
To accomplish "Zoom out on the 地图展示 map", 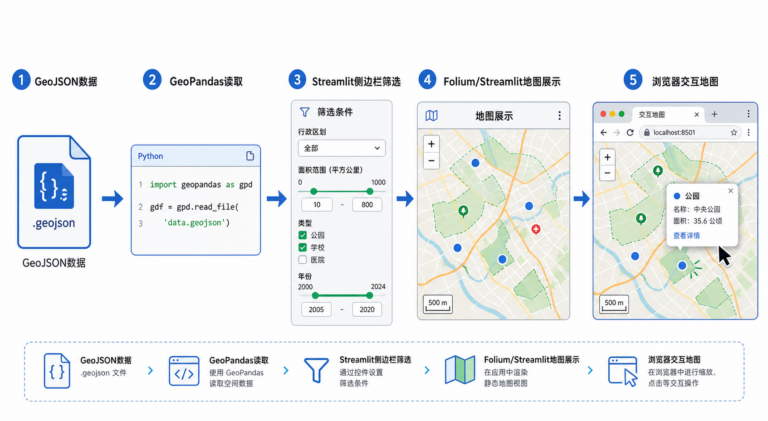I will point(431,161).
